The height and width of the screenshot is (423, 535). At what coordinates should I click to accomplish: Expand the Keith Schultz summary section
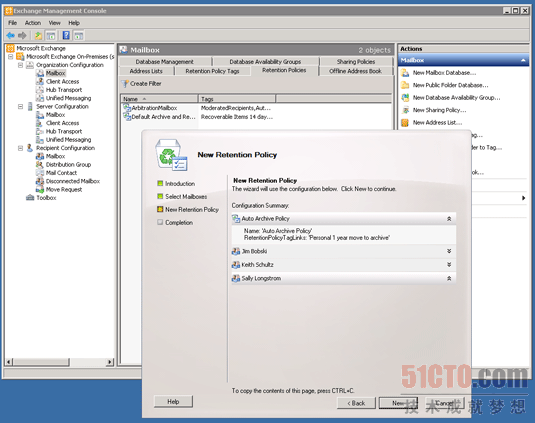(449, 264)
